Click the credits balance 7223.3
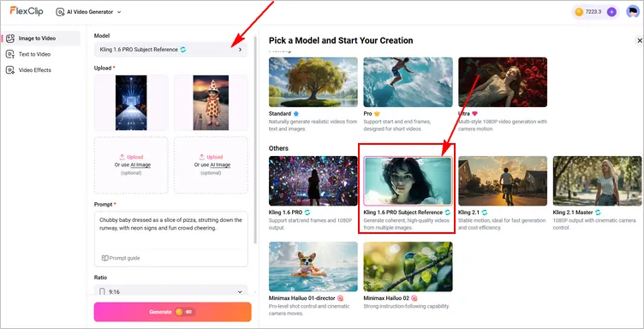The height and width of the screenshot is (329, 644). tap(593, 12)
